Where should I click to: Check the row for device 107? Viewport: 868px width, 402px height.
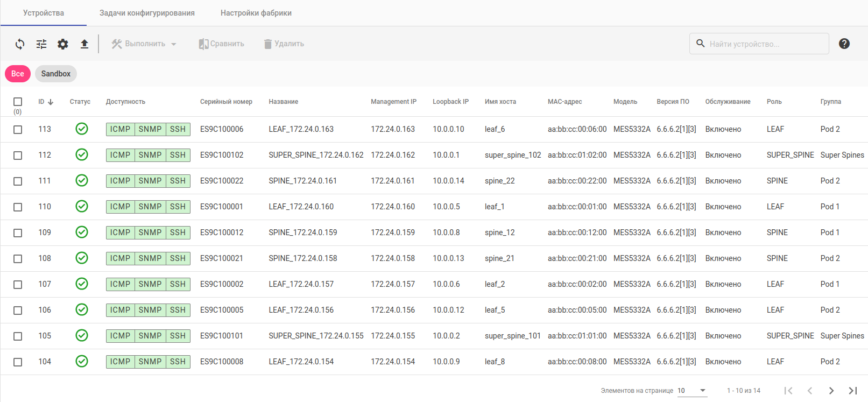[x=18, y=285]
